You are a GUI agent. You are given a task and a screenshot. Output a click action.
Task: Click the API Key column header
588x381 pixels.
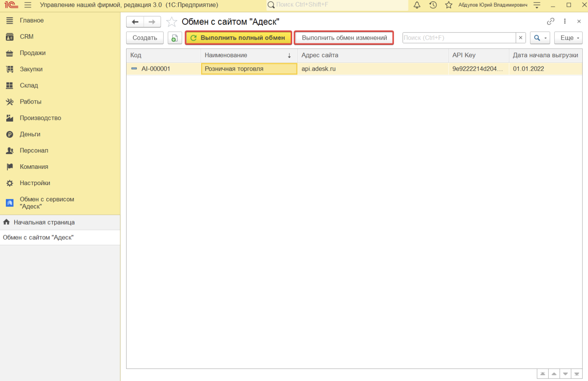[479, 55]
